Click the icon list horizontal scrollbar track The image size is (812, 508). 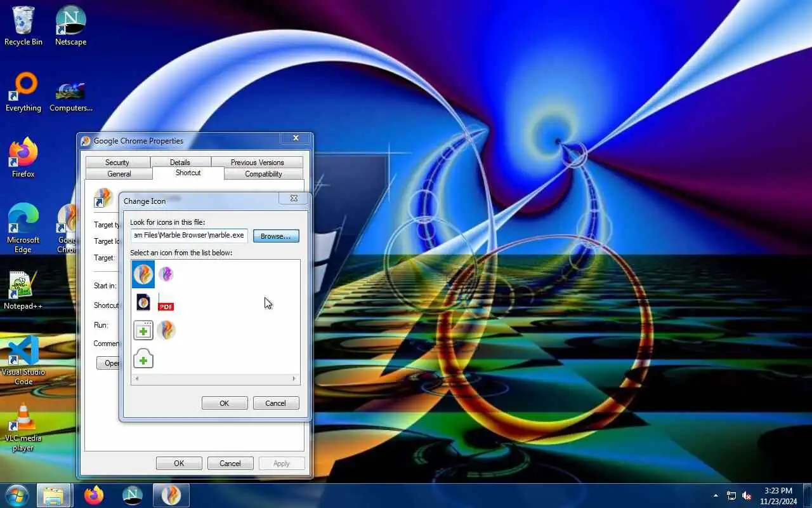click(x=215, y=379)
